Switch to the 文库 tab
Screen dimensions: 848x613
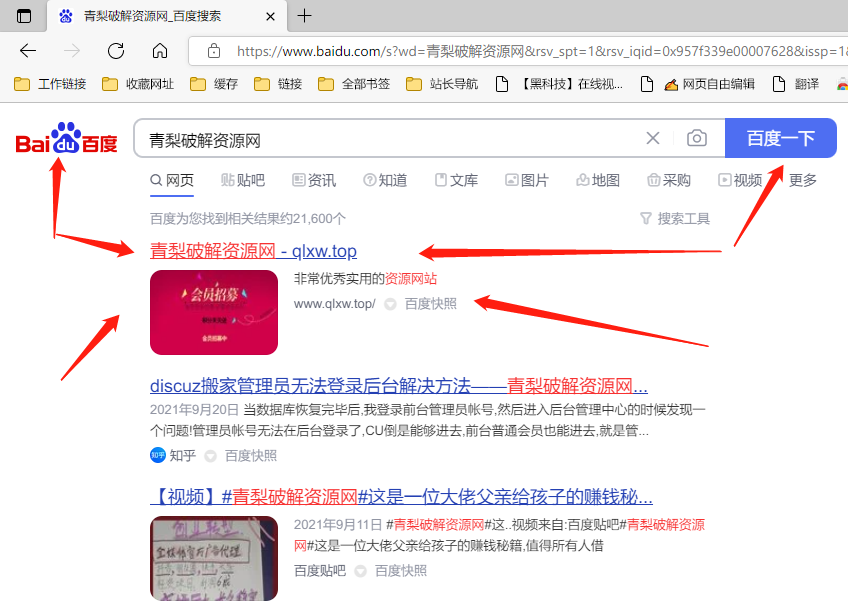tap(456, 180)
